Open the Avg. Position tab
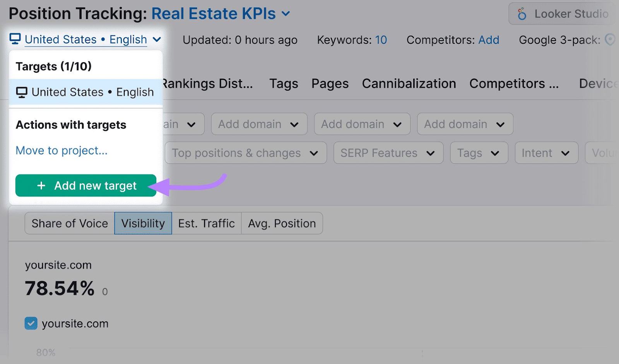The image size is (619, 364). coord(281,223)
